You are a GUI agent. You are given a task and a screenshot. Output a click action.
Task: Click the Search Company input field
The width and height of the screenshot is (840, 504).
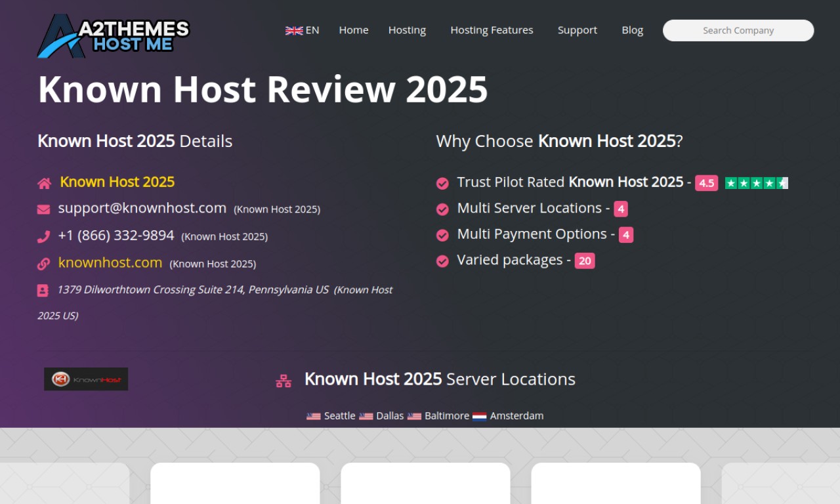738,30
